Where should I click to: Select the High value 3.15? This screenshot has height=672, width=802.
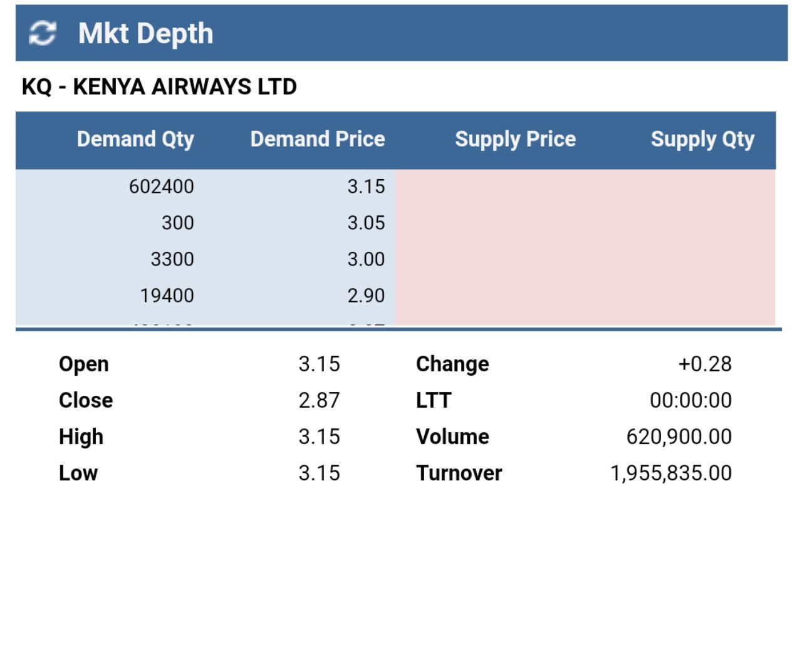tap(319, 437)
